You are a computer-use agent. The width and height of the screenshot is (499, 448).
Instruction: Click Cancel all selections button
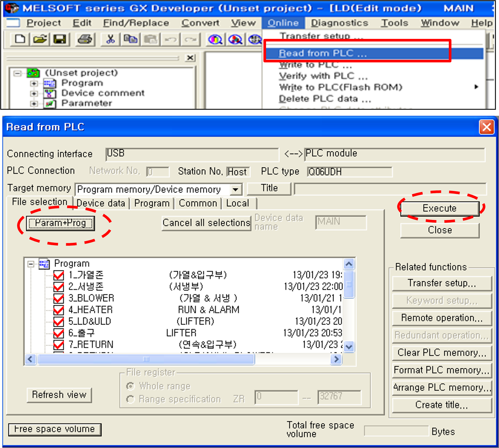(x=206, y=223)
